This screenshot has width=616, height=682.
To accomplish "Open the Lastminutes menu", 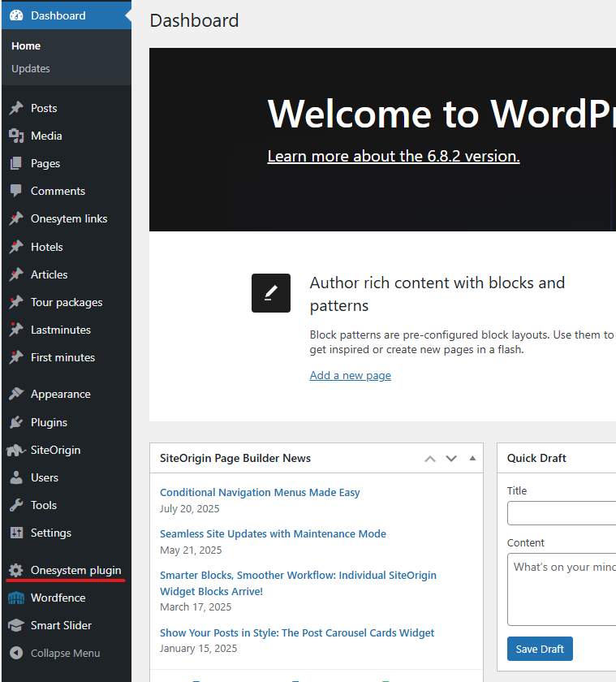I will (67, 330).
